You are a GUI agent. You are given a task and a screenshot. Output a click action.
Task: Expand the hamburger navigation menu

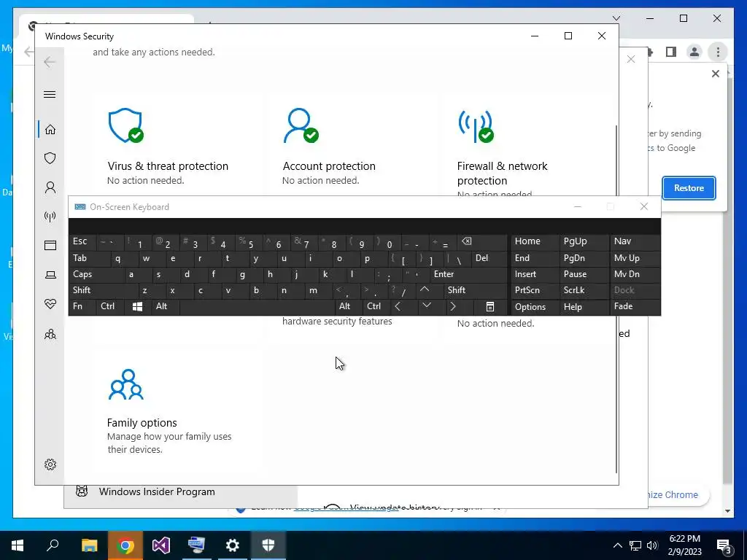coord(50,94)
